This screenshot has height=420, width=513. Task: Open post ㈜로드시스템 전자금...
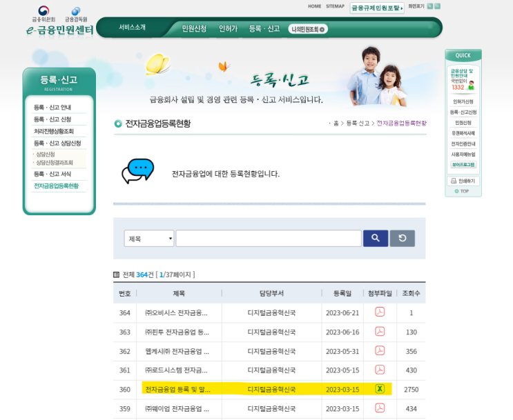pyautogui.click(x=176, y=370)
